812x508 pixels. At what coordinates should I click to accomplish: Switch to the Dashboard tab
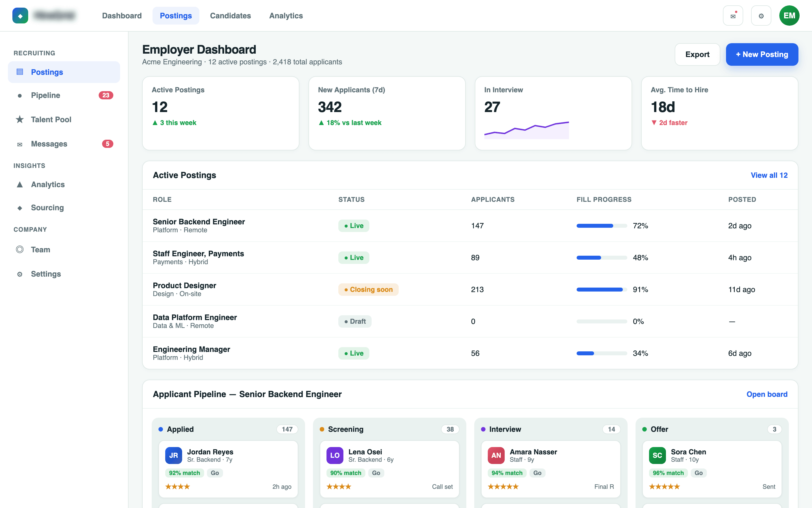coord(122,16)
